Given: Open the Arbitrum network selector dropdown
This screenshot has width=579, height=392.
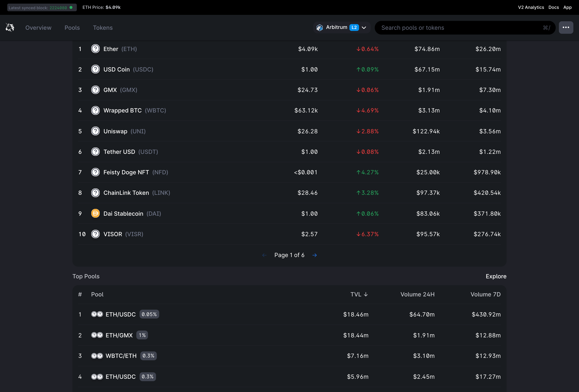Looking at the screenshot, I should tap(364, 27).
